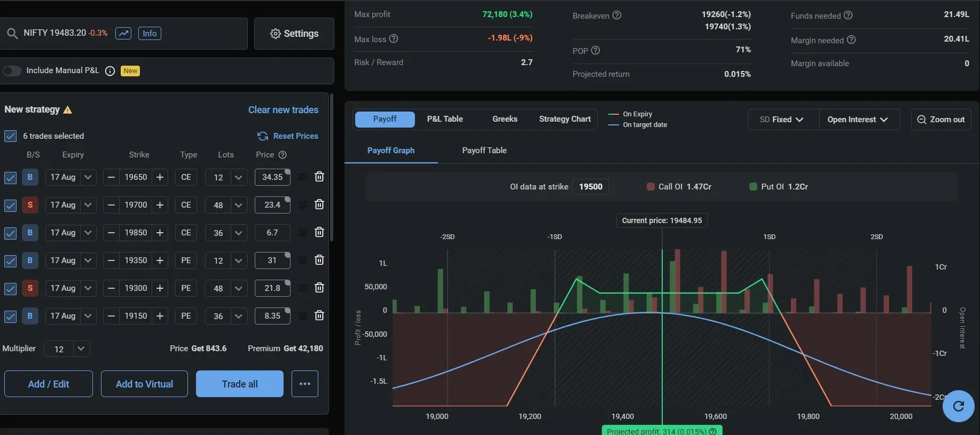Open the Open Interest dropdown

(858, 120)
